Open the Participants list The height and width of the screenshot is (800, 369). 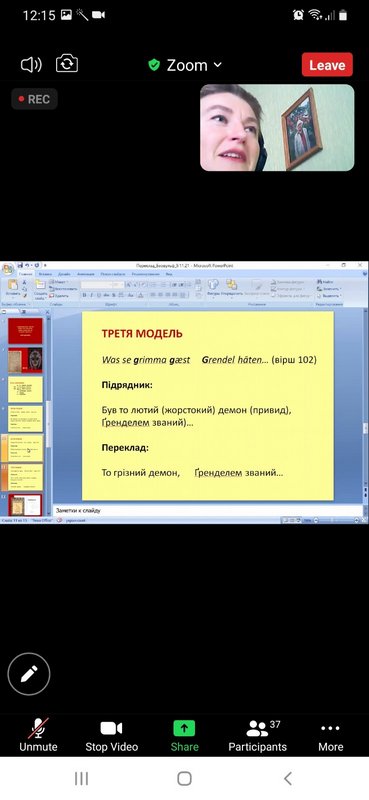click(x=258, y=735)
